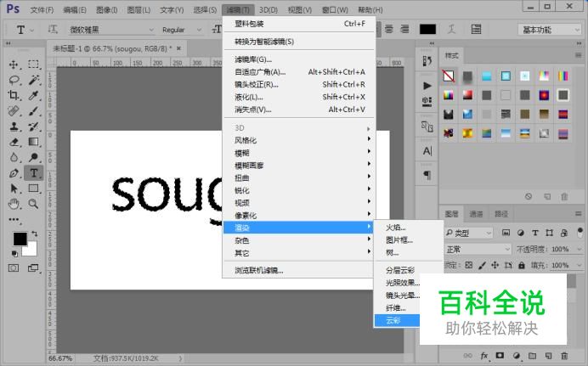Open the 图层(L) menu
588x366 pixels.
(x=139, y=10)
